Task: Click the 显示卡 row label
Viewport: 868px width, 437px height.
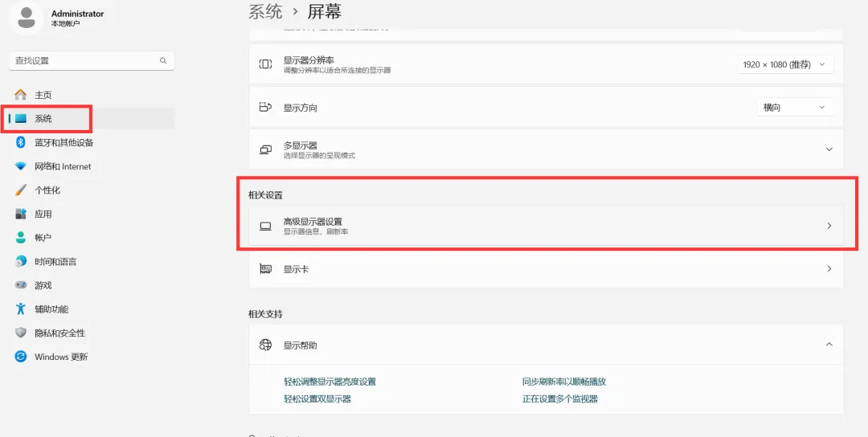Action: (x=296, y=269)
